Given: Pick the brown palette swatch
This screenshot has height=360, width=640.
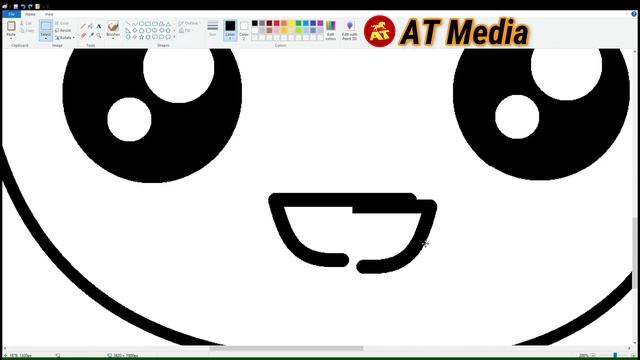Looking at the screenshot, I should 269,31.
